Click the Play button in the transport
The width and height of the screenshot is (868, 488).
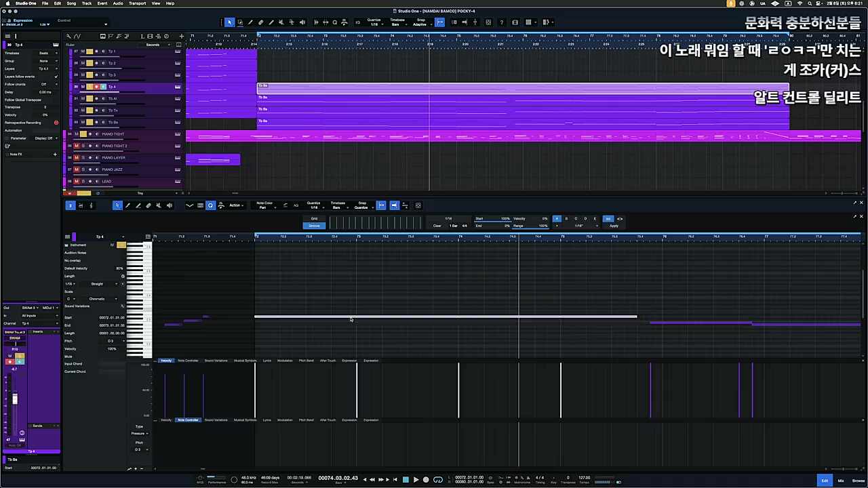tap(416, 480)
